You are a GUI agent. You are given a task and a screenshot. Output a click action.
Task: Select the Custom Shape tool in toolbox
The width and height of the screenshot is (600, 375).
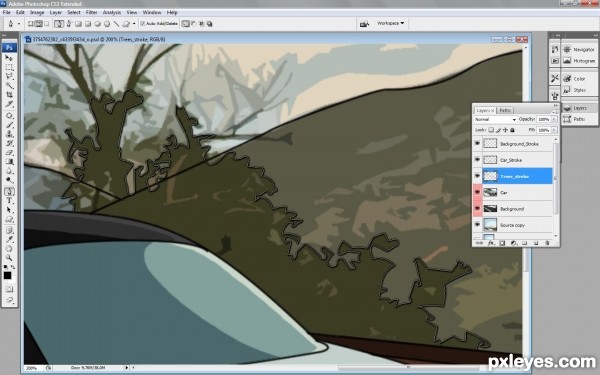(x=9, y=219)
